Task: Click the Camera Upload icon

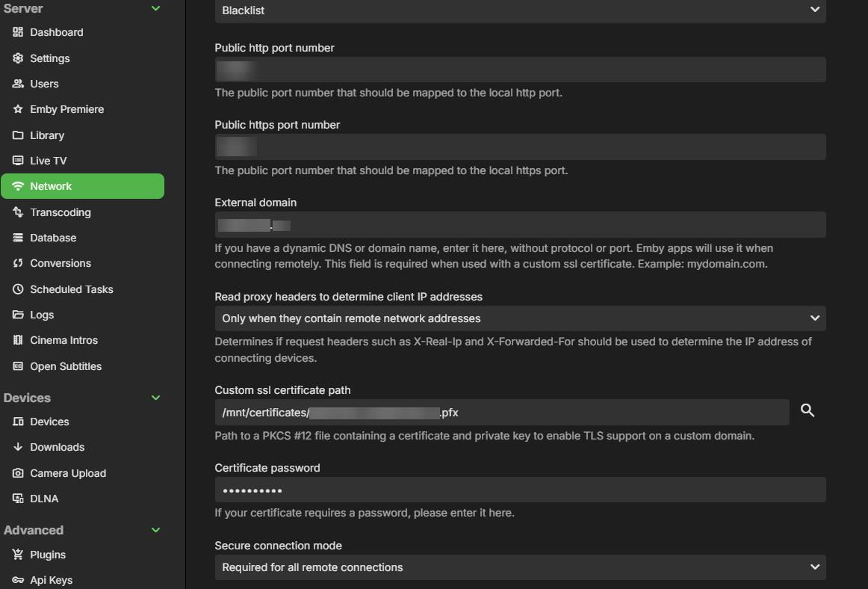Action: (x=18, y=473)
